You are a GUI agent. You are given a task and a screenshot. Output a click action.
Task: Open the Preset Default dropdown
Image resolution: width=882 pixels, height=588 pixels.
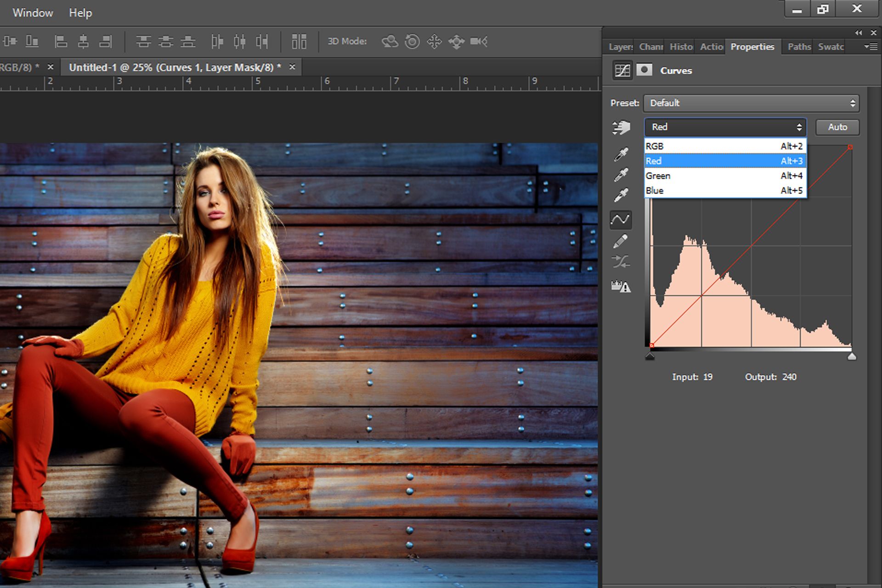(x=751, y=103)
